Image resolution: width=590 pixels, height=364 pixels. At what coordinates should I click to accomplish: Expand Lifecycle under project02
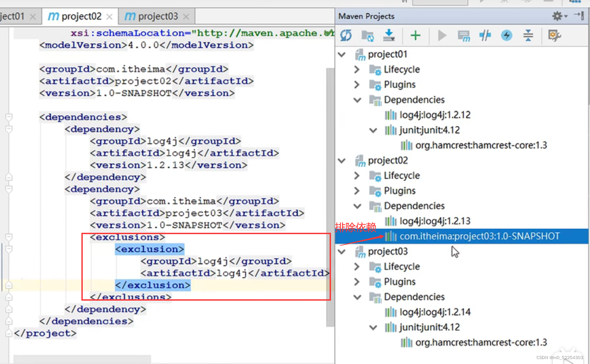(x=357, y=176)
